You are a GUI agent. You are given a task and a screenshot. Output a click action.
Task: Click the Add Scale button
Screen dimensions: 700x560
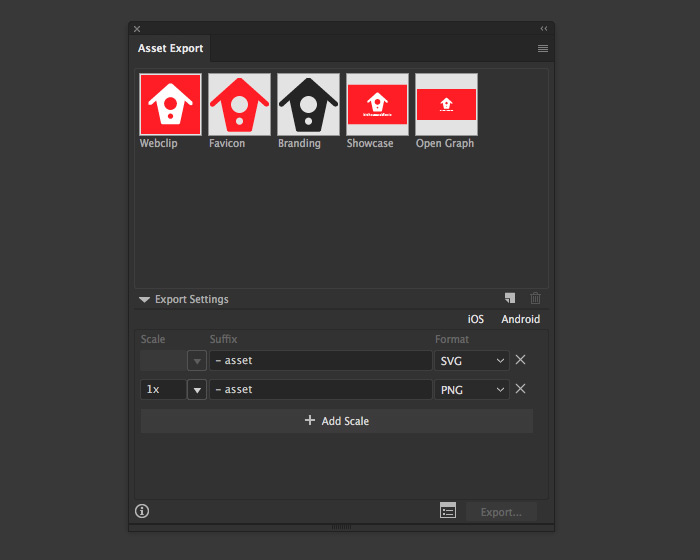[336, 421]
